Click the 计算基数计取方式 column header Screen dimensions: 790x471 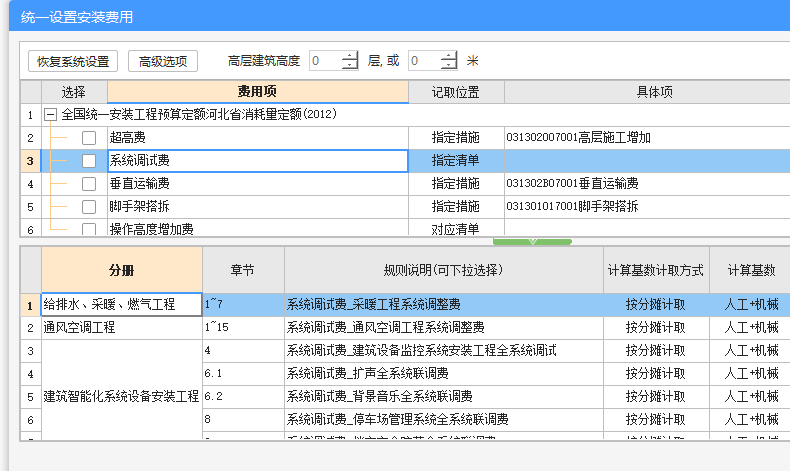coord(656,271)
